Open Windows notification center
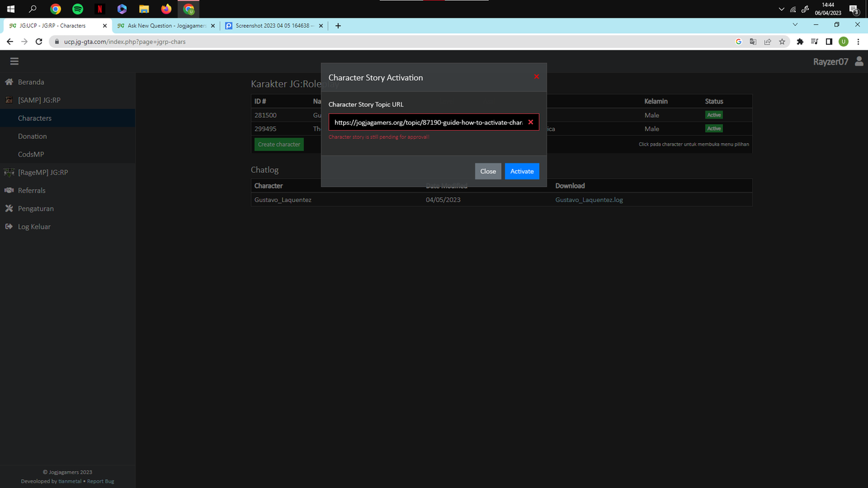 (x=854, y=9)
